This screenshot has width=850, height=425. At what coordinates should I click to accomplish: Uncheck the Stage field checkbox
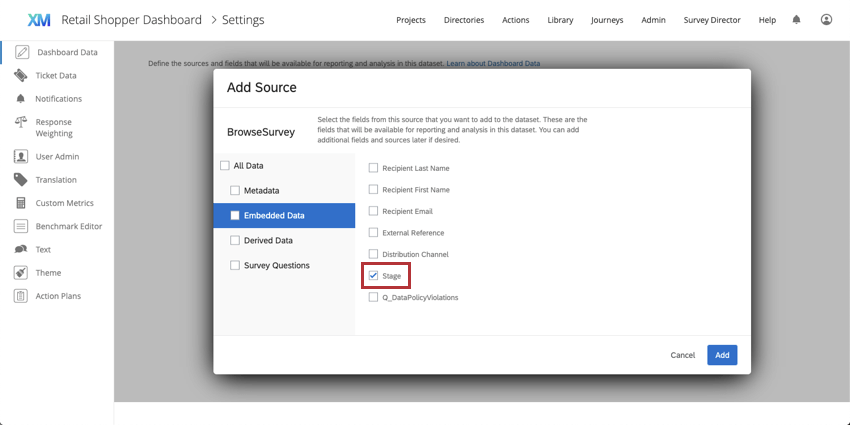tap(373, 275)
